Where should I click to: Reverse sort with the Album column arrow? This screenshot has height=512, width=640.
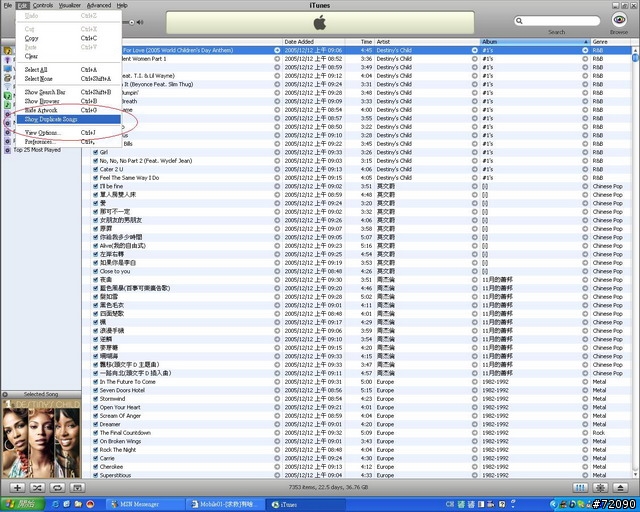[x=586, y=42]
